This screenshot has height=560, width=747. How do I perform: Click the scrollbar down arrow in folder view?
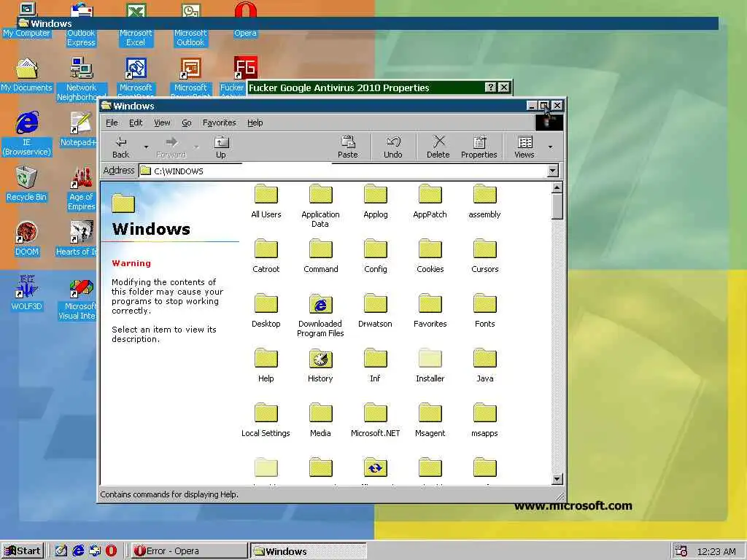[557, 479]
